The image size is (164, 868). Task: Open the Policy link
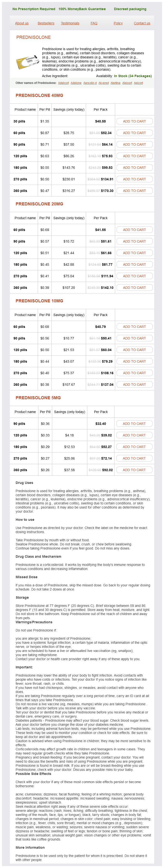click(x=118, y=23)
